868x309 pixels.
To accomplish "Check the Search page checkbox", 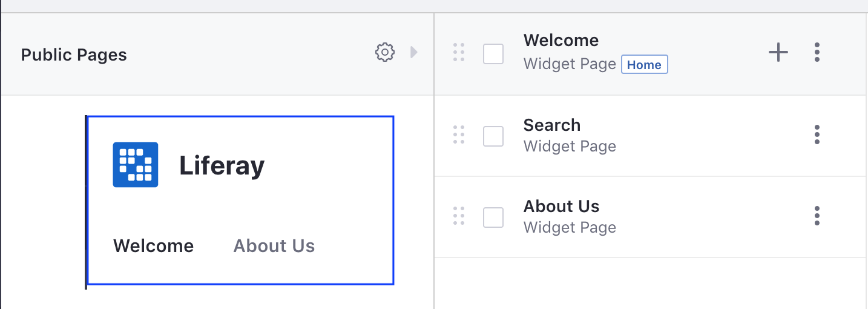I will [x=493, y=136].
